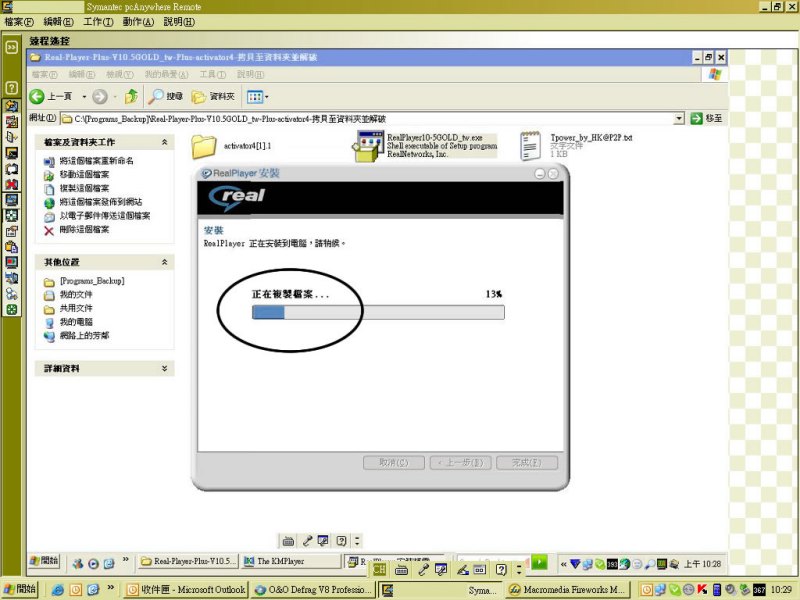Open the address bar dropdown arrow
Viewport: 800px width, 600px height.
coord(679,118)
